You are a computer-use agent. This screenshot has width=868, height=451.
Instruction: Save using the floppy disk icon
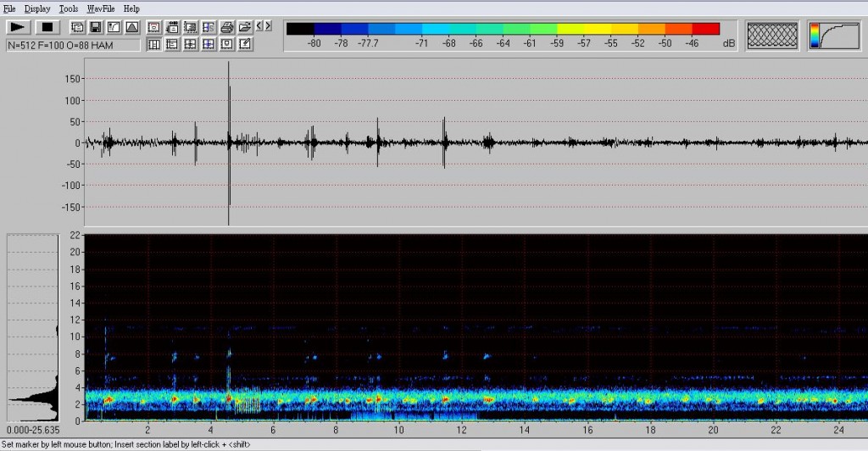(95, 27)
